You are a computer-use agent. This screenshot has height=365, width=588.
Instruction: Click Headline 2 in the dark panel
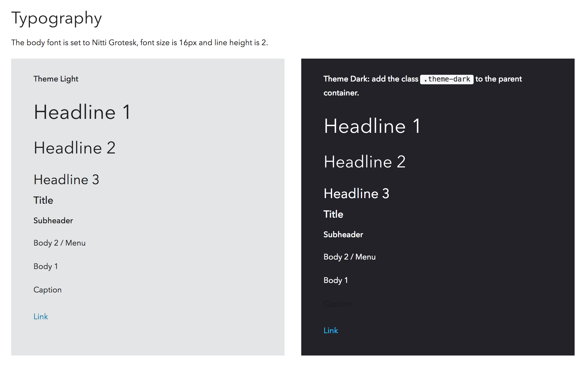(365, 162)
